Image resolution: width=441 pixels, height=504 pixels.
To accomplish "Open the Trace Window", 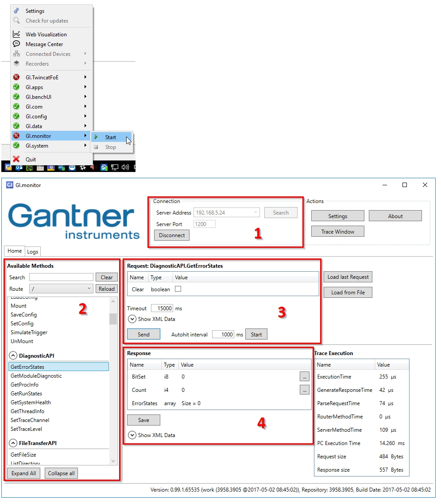I will point(337,231).
